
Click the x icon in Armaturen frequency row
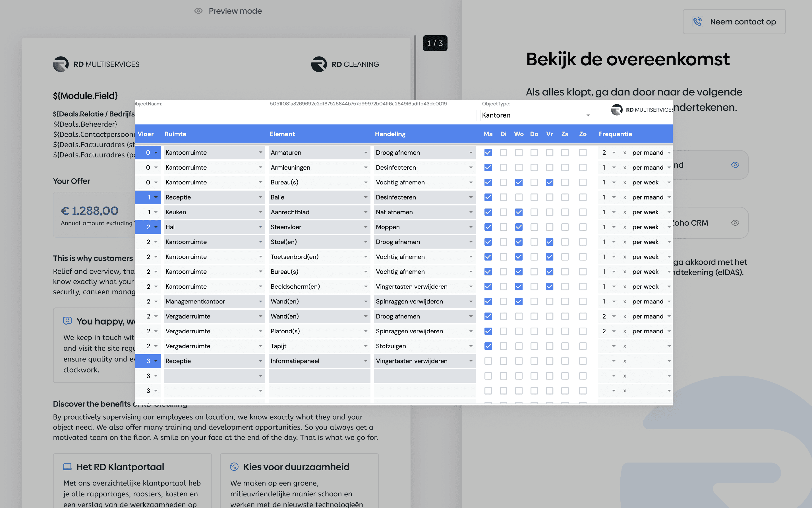(x=625, y=153)
